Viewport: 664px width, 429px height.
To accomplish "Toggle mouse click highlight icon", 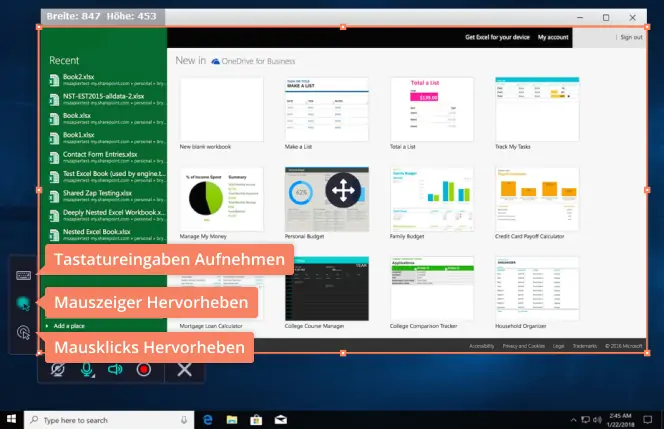I will pyautogui.click(x=23, y=332).
